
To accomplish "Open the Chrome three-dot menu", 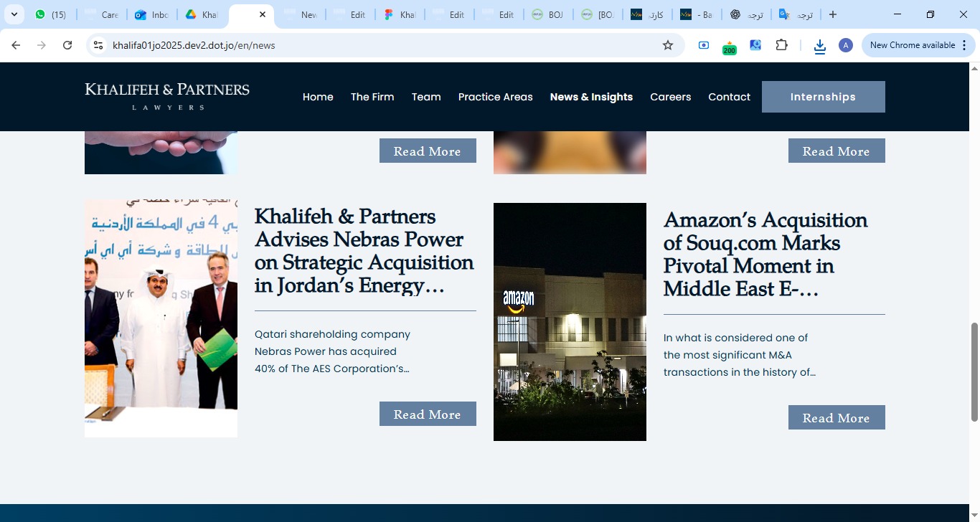I will [x=964, y=45].
